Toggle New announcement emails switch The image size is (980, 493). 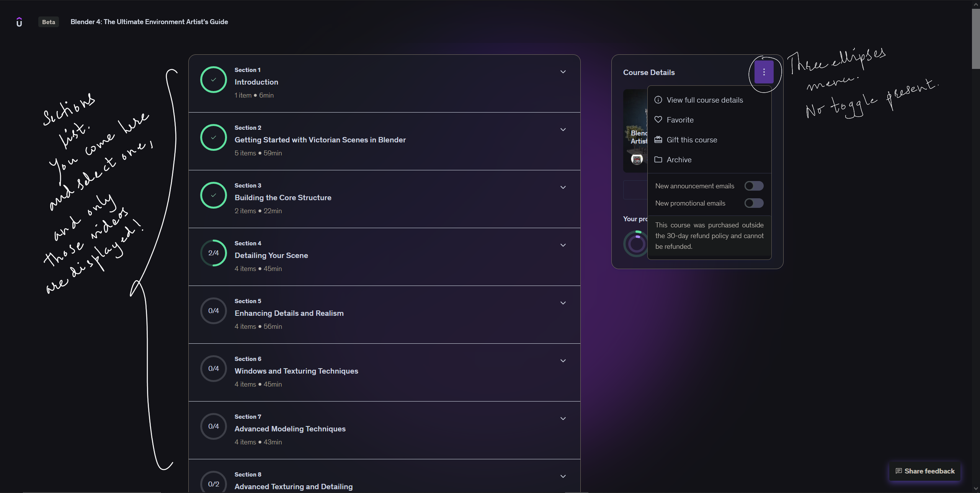754,186
